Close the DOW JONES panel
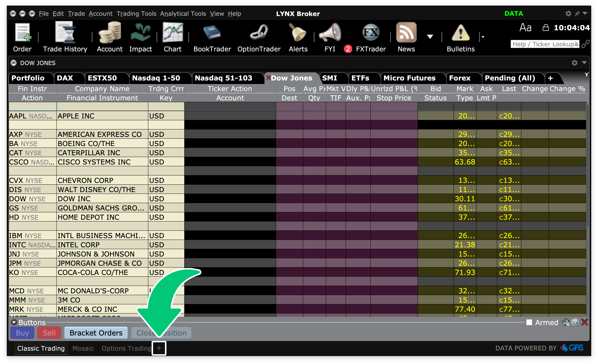Image resolution: width=598 pixels, height=364 pixels. tap(14, 63)
